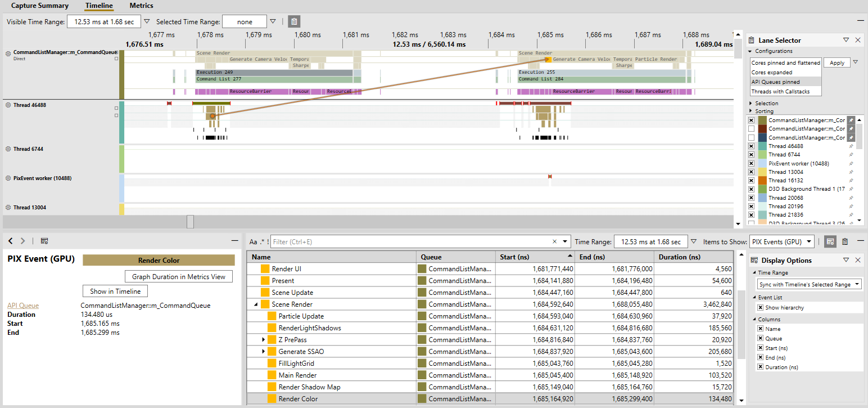Enable the second CommandListManager lane checkbox
The image size is (868, 408).
pyautogui.click(x=751, y=129)
